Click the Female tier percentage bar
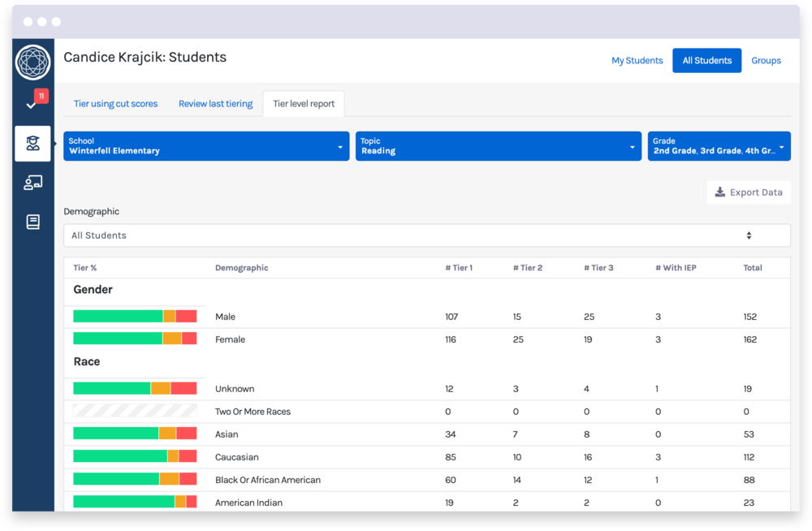Viewport: 812px width, 531px height. [135, 339]
